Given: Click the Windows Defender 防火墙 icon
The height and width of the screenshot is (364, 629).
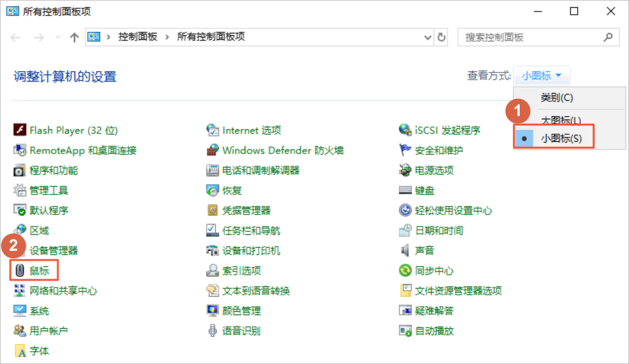Looking at the screenshot, I should [213, 150].
